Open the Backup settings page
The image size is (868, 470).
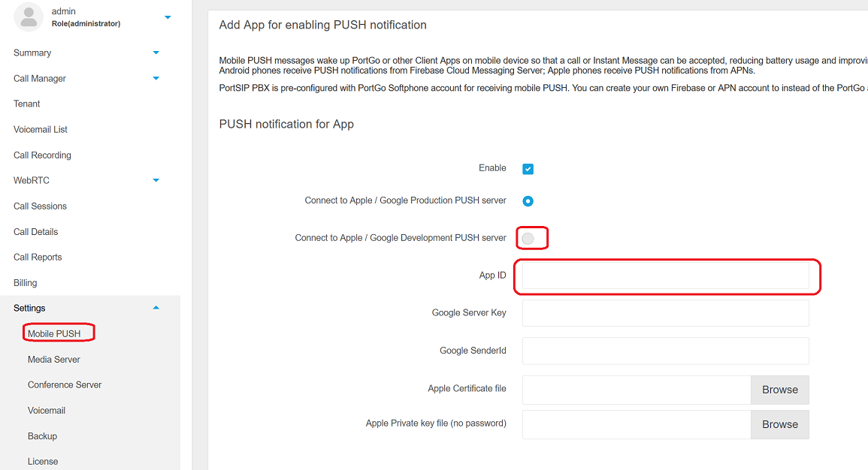point(42,435)
